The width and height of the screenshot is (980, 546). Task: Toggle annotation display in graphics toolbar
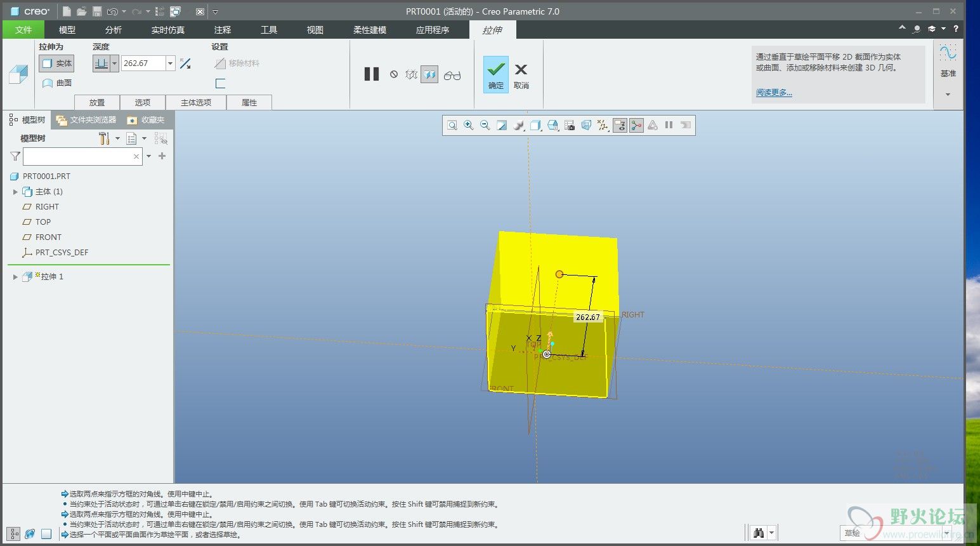pos(620,125)
